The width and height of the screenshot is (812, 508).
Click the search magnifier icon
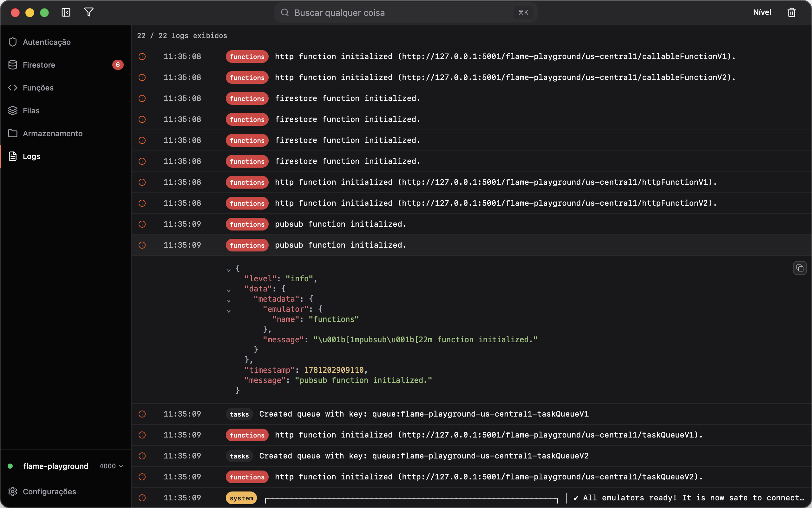point(285,12)
